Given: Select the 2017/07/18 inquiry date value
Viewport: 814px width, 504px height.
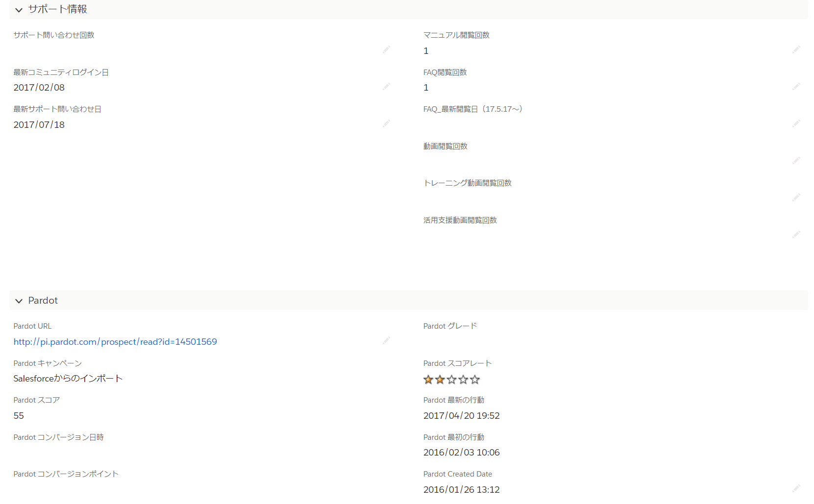Looking at the screenshot, I should [39, 125].
